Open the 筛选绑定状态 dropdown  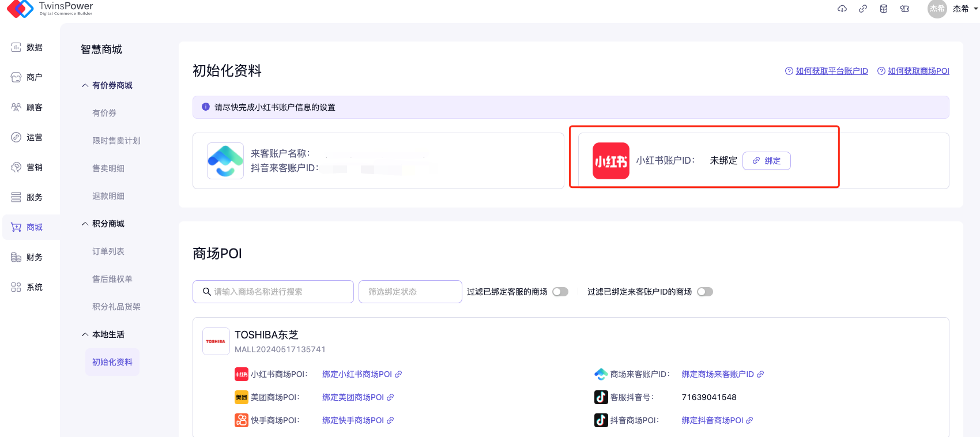click(x=410, y=292)
